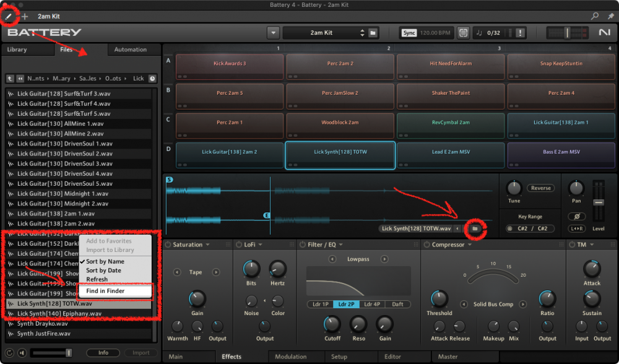Click the Sa..les breadcrumb folder
This screenshot has width=619, height=364.
click(x=87, y=79)
